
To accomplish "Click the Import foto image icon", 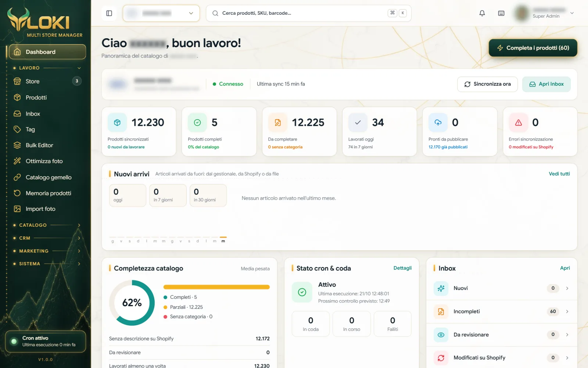I will click(17, 209).
